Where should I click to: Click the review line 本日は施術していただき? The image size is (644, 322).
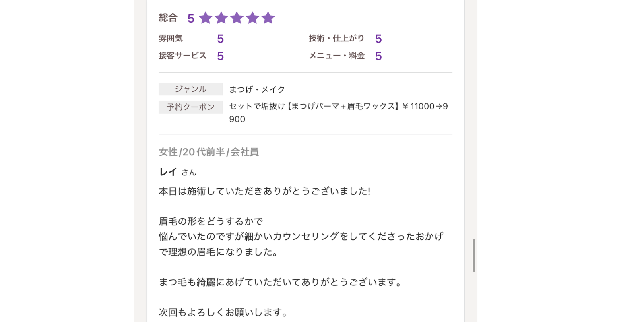tap(264, 191)
